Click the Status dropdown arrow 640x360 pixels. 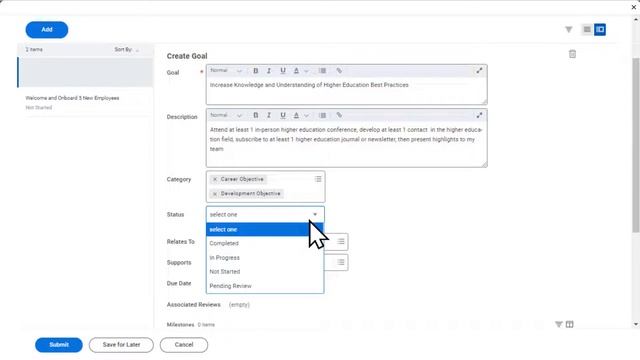[315, 214]
